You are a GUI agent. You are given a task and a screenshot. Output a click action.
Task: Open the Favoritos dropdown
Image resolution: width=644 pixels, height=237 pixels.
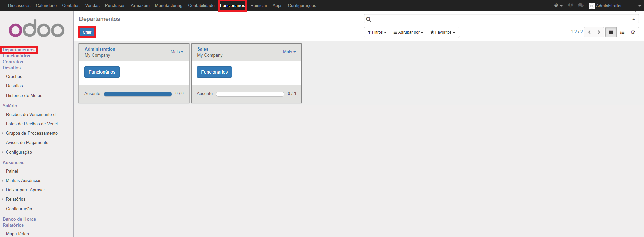(x=443, y=32)
